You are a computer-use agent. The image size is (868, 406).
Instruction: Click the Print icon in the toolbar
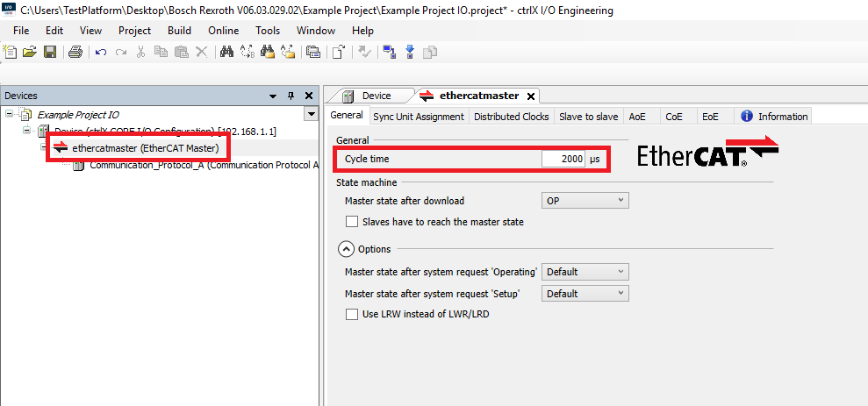[75, 53]
